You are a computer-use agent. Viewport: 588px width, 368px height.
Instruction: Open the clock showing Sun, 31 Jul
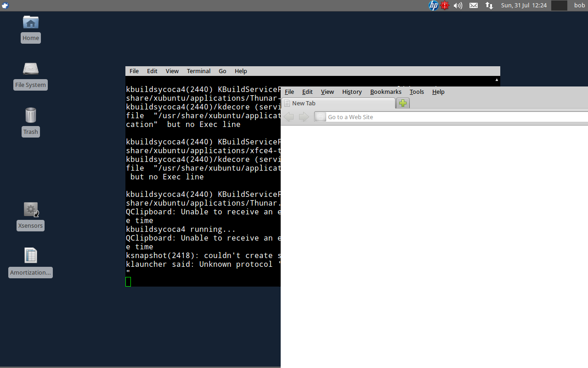pyautogui.click(x=524, y=6)
